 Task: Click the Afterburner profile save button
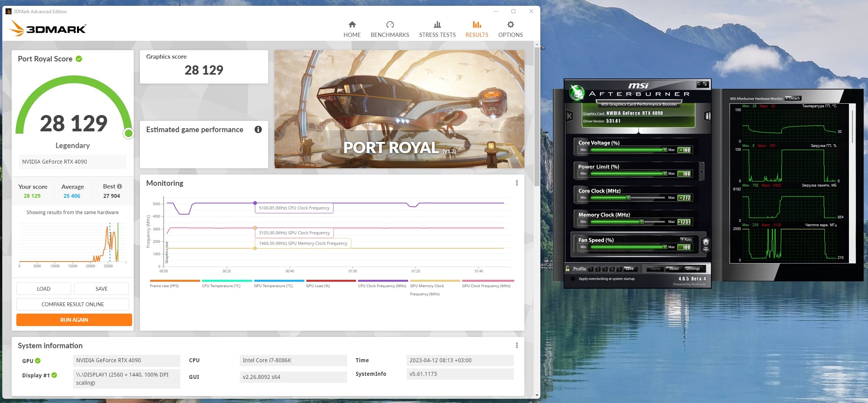point(630,269)
